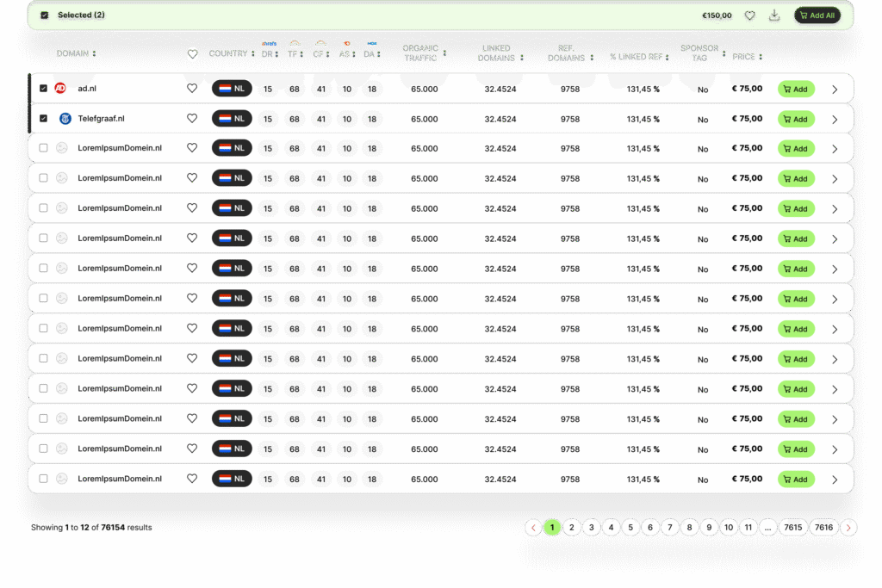Click the favorites heart in the green selection bar
The height and width of the screenshot is (588, 882).
tap(750, 15)
